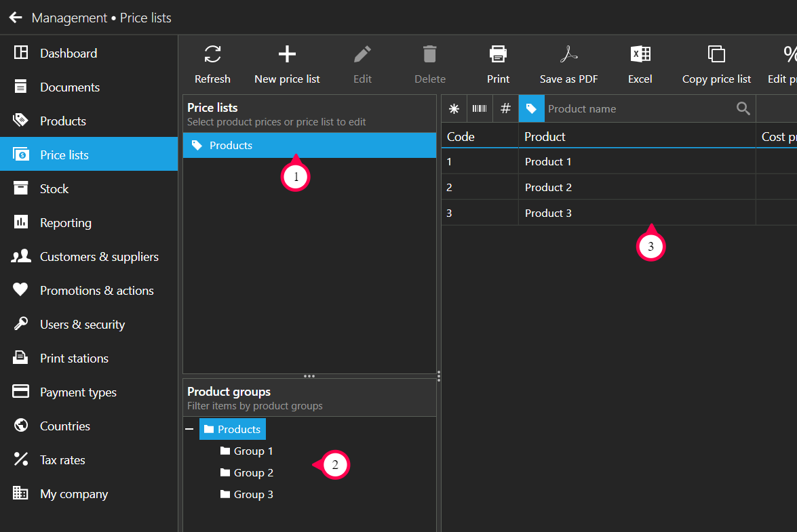
Task: Click code cell 3 in table
Action: pos(480,213)
